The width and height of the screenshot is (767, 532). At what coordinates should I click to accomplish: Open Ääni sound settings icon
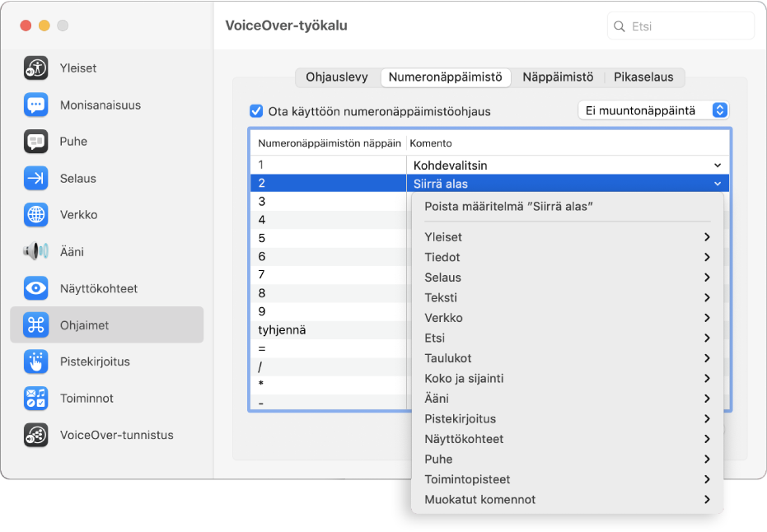[x=35, y=251]
